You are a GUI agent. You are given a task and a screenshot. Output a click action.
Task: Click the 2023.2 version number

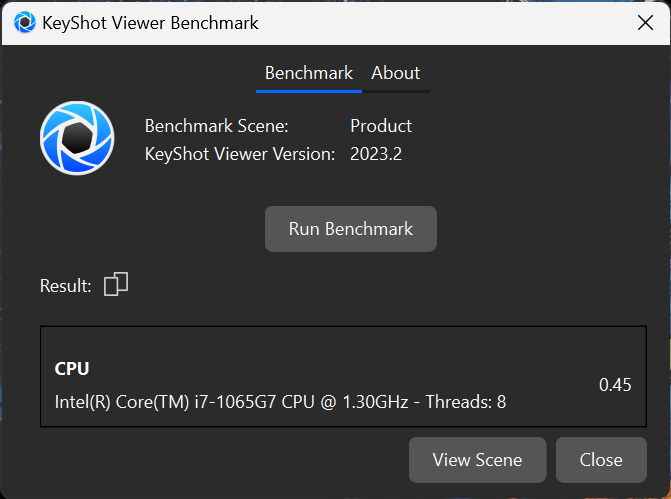point(376,154)
